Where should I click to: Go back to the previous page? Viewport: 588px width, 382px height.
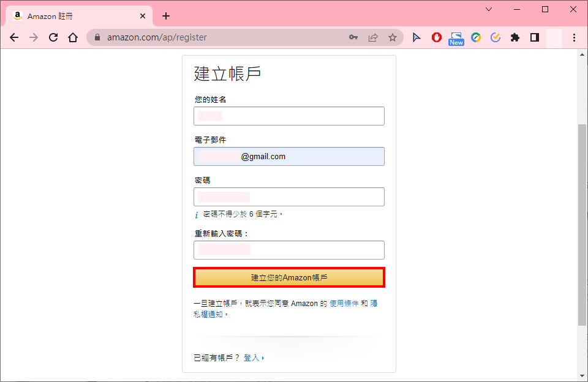click(x=14, y=37)
